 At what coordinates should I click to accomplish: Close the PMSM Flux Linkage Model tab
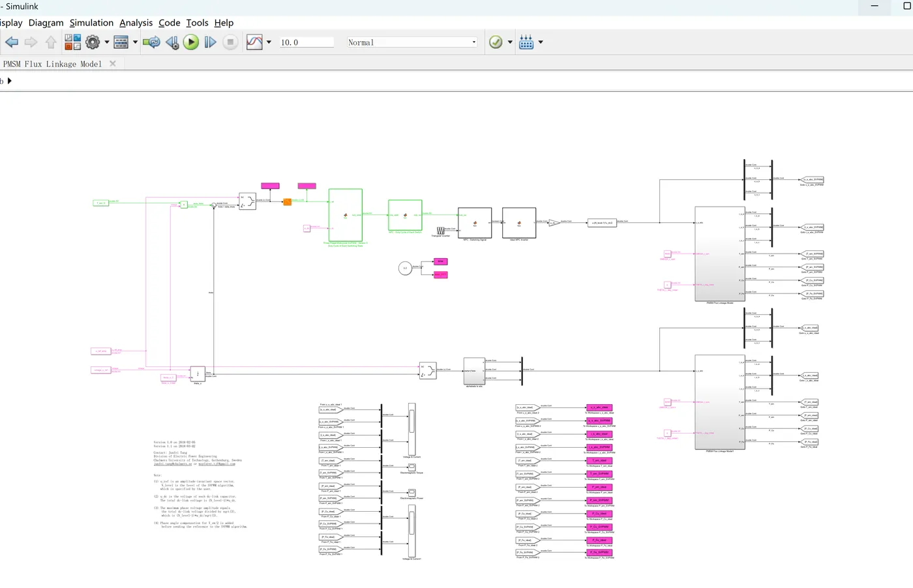point(113,64)
